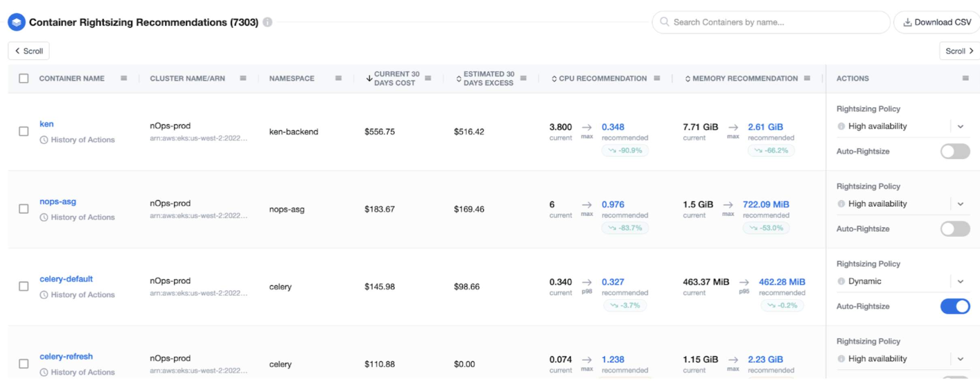Open CPU Recommendation column menu icon
This screenshot has width=980, height=381.
click(x=657, y=78)
